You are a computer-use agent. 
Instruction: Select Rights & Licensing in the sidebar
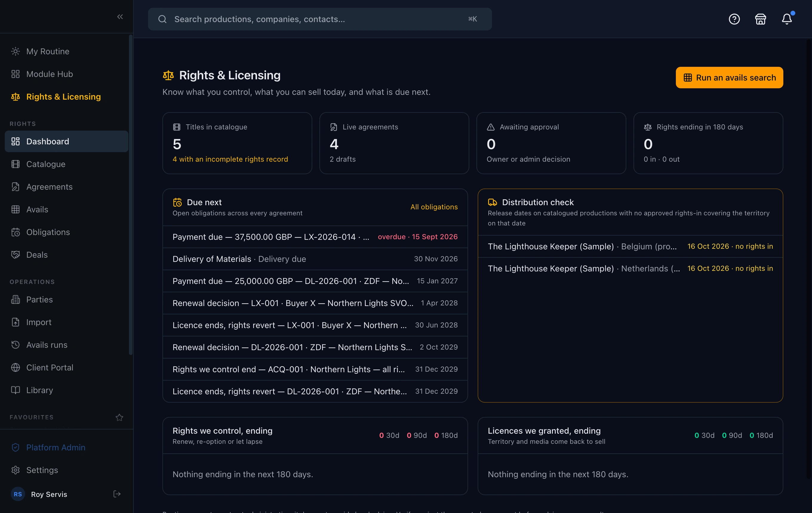(67, 96)
